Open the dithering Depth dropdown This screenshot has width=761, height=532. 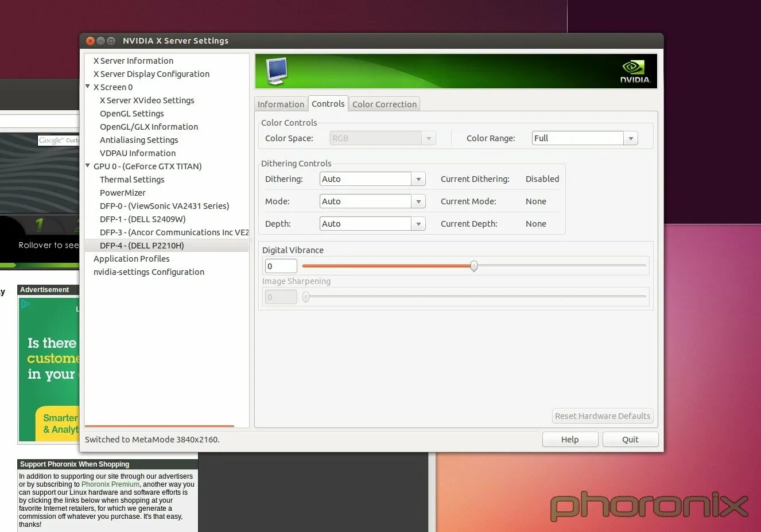point(372,224)
